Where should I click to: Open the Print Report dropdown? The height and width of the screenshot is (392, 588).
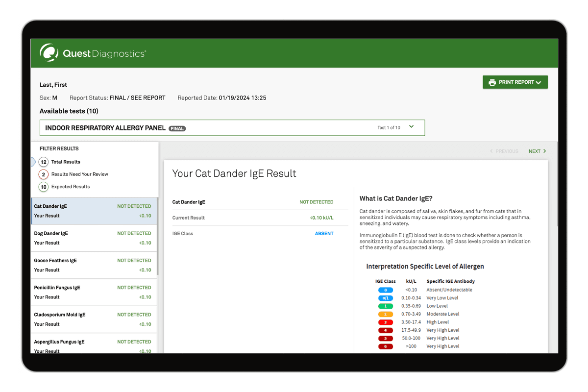(515, 82)
